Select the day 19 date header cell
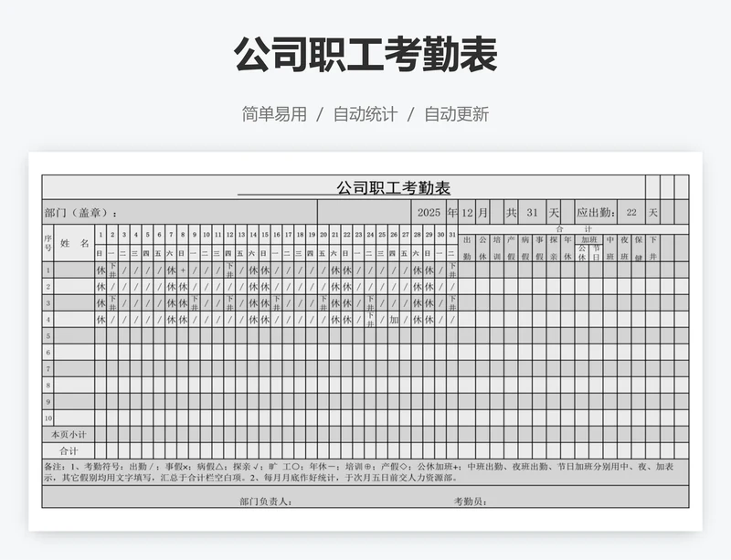The width and height of the screenshot is (731, 560). [x=312, y=235]
